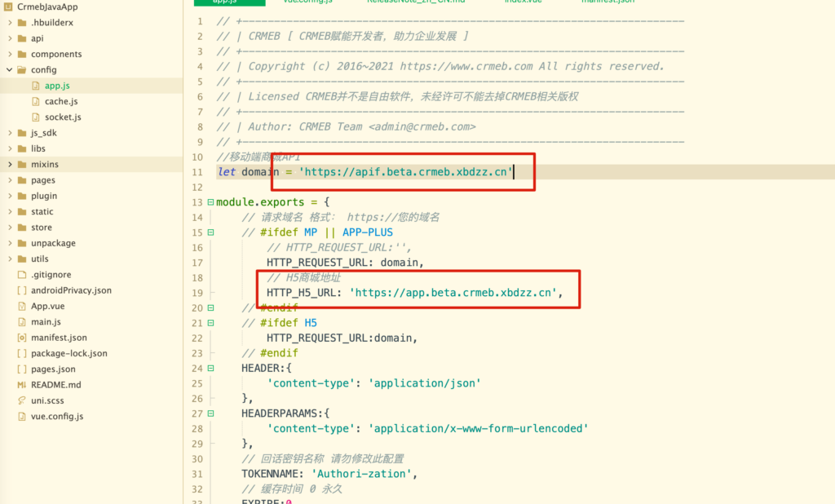Select CrmebJavaApp project root name
Viewport: 835px width, 504px height.
coord(47,7)
